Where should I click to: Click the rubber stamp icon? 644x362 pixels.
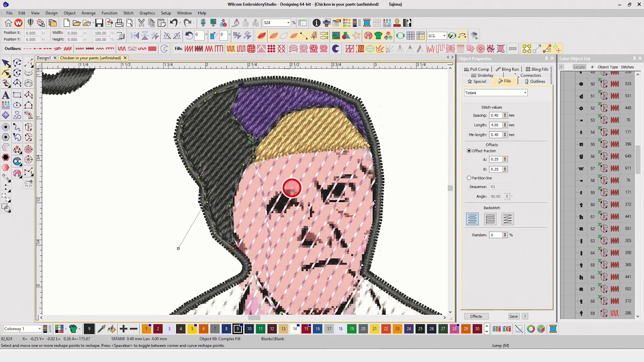pyautogui.click(x=397, y=23)
